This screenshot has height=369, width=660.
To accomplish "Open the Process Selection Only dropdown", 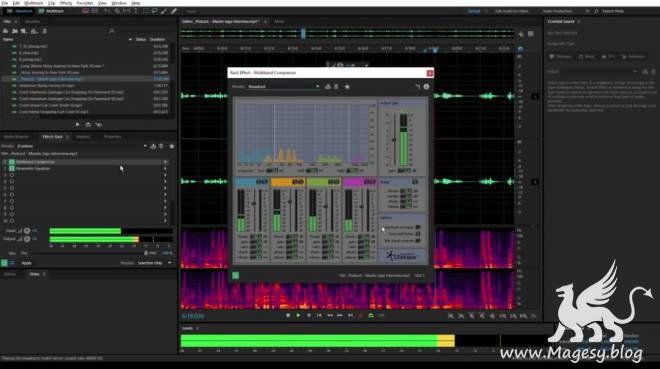I will click(x=155, y=263).
